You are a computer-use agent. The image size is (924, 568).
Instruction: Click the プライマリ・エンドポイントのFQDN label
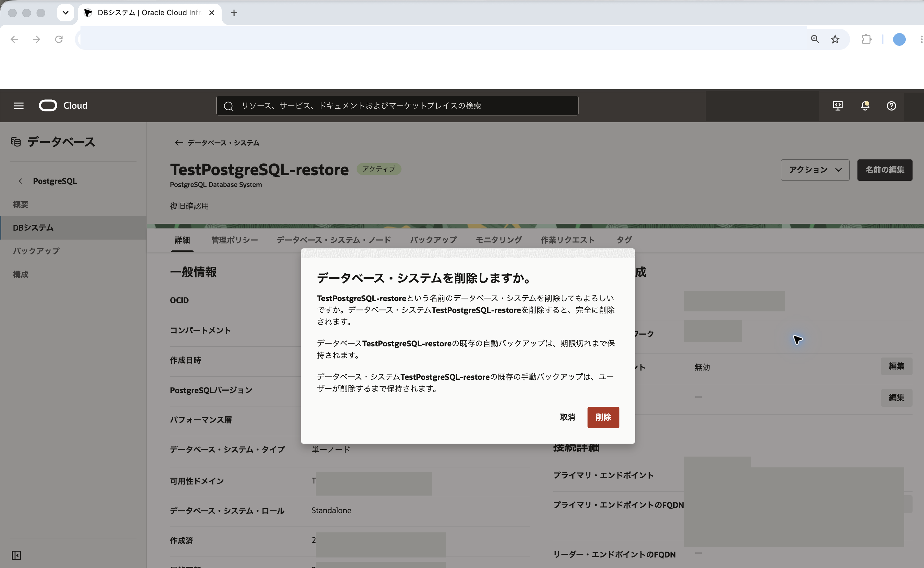coord(618,505)
